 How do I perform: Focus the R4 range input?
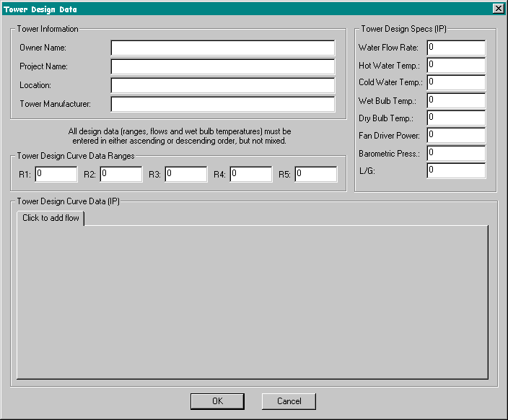point(250,174)
